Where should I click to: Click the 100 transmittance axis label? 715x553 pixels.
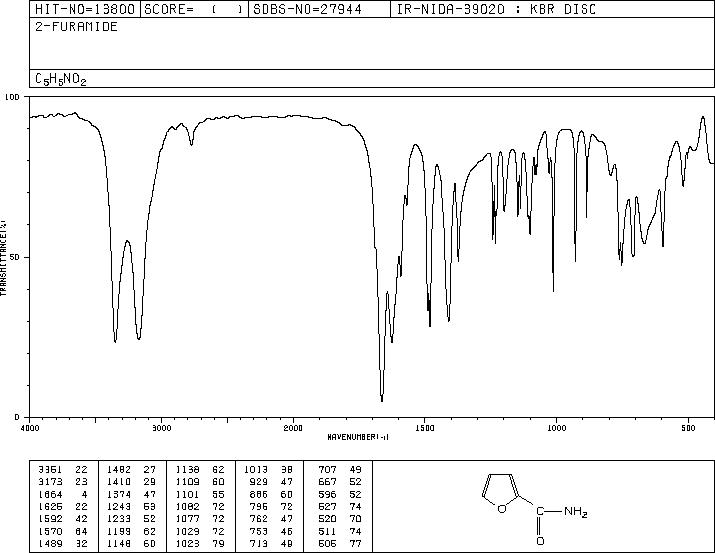pos(12,97)
